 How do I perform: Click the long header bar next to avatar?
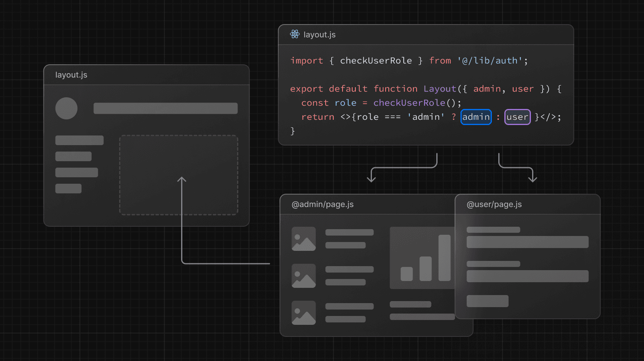point(165,108)
